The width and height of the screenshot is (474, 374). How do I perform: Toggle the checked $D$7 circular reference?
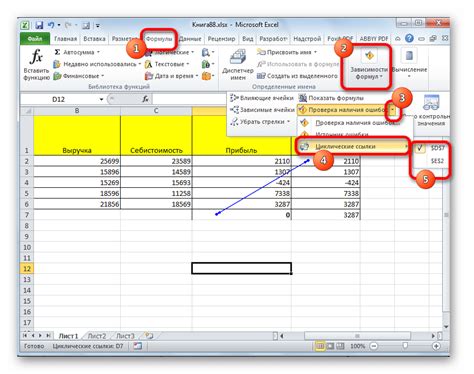pos(431,148)
